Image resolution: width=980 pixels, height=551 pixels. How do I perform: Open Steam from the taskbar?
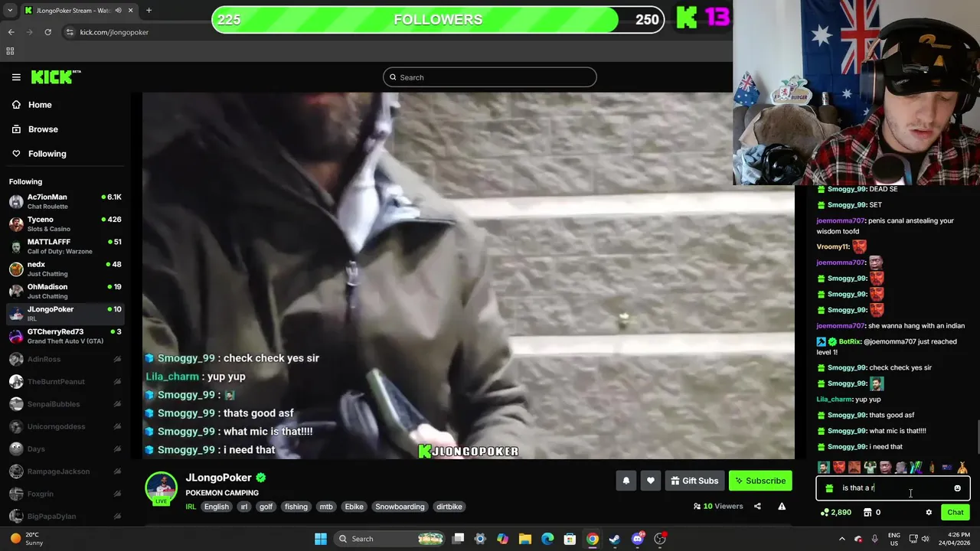pyautogui.click(x=615, y=539)
